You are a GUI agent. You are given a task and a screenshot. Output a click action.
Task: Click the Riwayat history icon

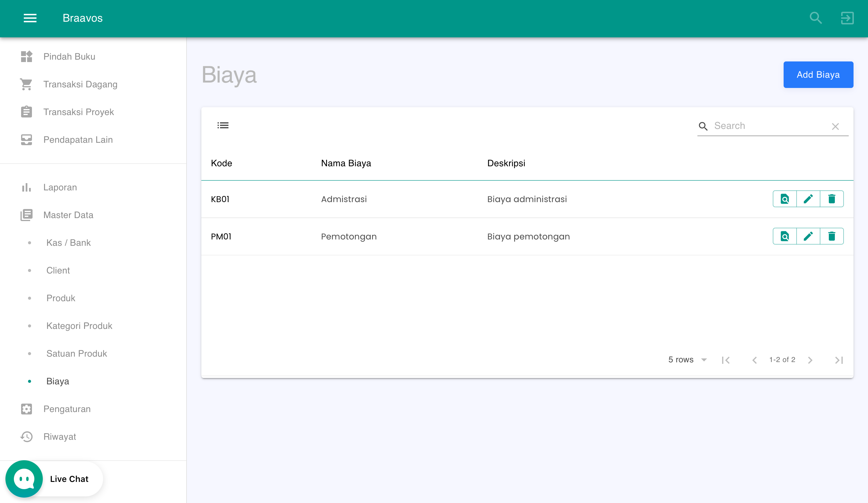tap(27, 436)
